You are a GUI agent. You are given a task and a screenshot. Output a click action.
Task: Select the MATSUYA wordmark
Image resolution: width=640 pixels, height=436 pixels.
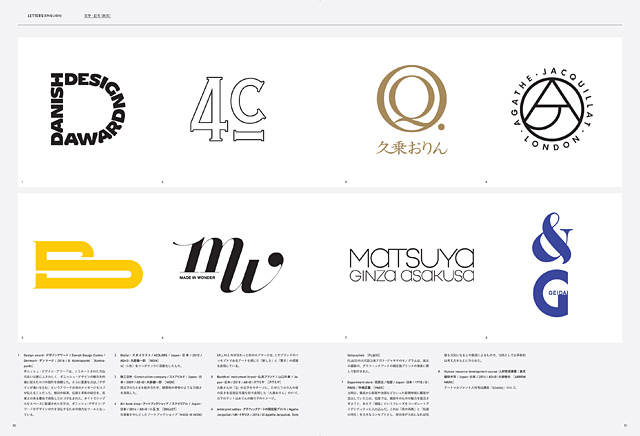412,258
